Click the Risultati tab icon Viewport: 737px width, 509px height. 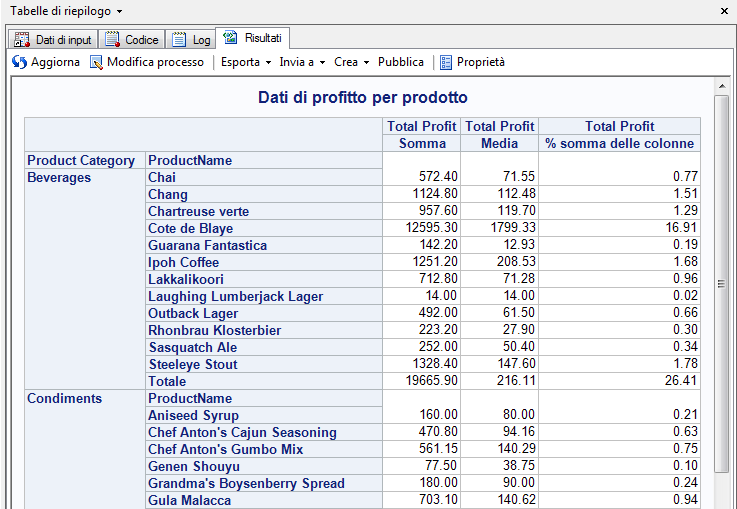tap(231, 38)
